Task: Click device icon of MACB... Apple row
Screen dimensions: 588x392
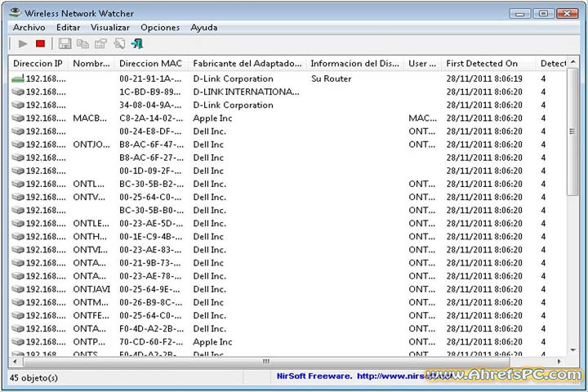Action: [x=18, y=118]
